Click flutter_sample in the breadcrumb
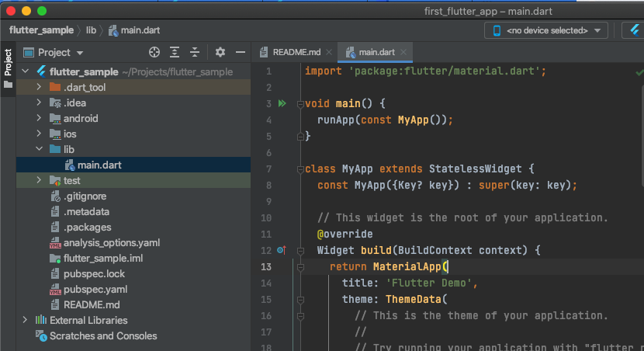Viewport: 644px width, 351px height. 41,30
